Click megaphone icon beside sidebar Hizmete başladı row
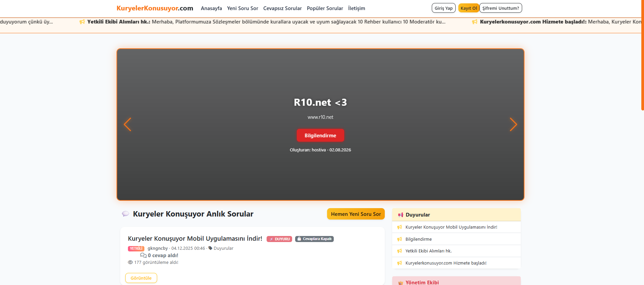644x285 pixels. click(400, 263)
